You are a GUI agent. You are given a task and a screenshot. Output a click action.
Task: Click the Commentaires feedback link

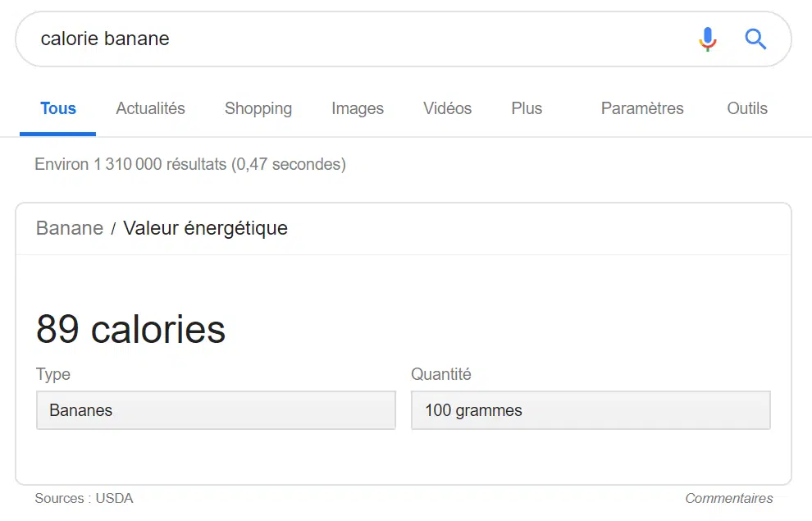point(728,498)
